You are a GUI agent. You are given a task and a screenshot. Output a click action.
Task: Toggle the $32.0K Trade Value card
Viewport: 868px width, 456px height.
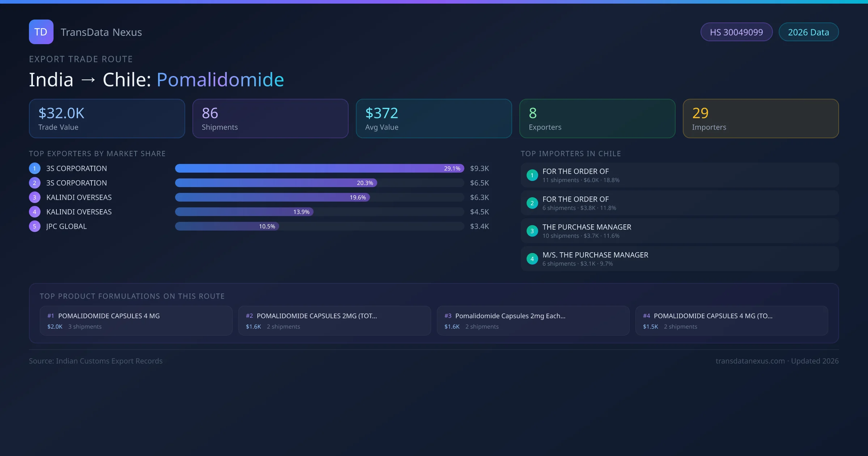(x=107, y=118)
